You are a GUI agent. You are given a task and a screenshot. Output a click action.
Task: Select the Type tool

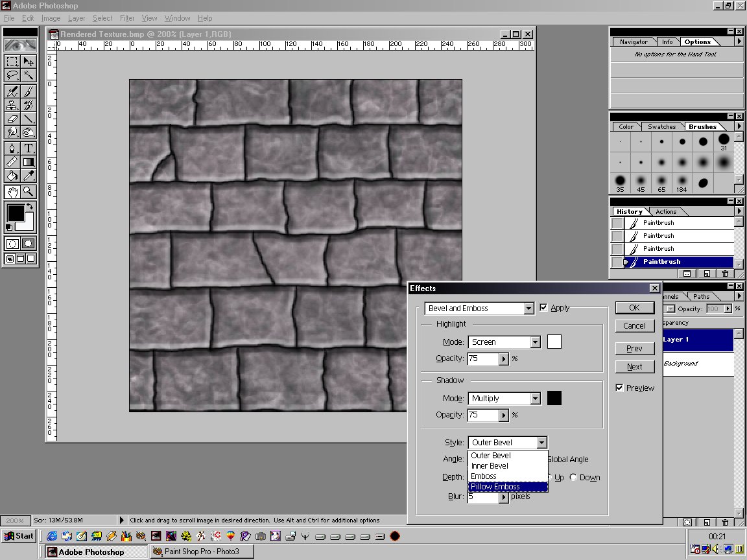coord(29,148)
